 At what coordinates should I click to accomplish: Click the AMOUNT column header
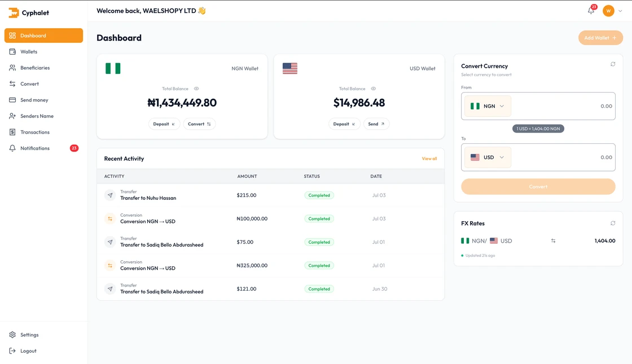pos(247,177)
